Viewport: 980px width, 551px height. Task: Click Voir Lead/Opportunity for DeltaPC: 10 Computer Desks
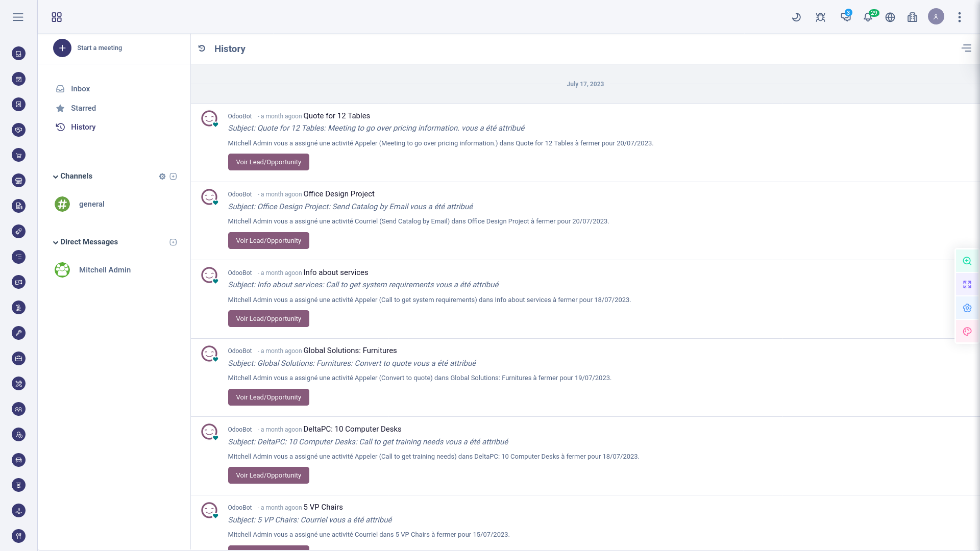pyautogui.click(x=268, y=475)
